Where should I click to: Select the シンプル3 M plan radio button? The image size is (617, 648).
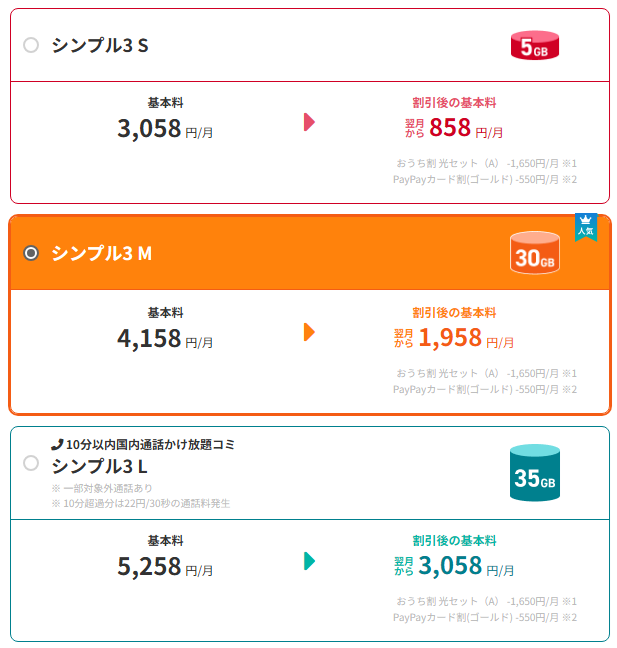coord(31,253)
